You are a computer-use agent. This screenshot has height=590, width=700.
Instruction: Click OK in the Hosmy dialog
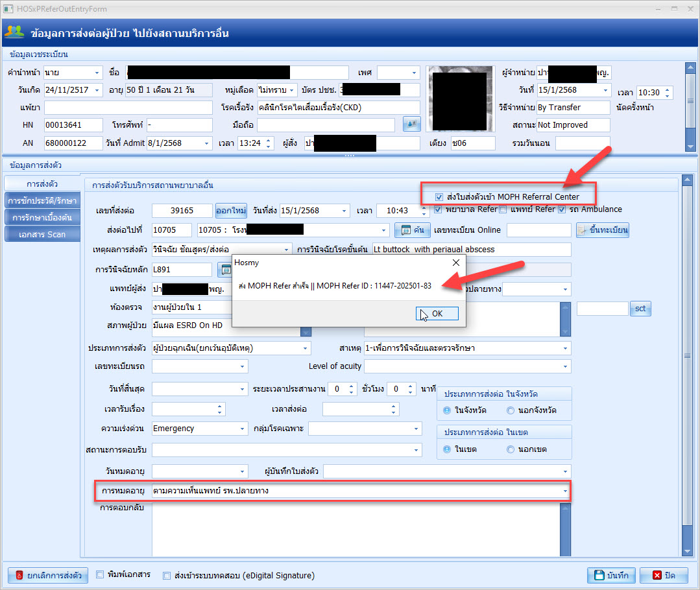pyautogui.click(x=437, y=313)
